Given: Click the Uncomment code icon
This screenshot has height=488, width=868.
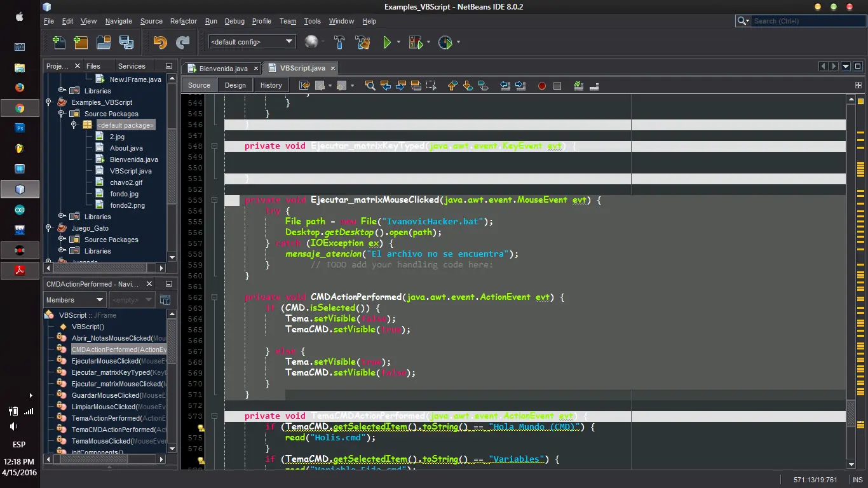Looking at the screenshot, I should click(594, 85).
